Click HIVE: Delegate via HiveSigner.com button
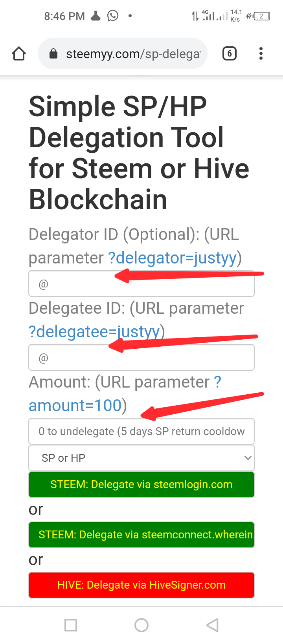Image resolution: width=283 pixels, height=644 pixels. click(141, 585)
